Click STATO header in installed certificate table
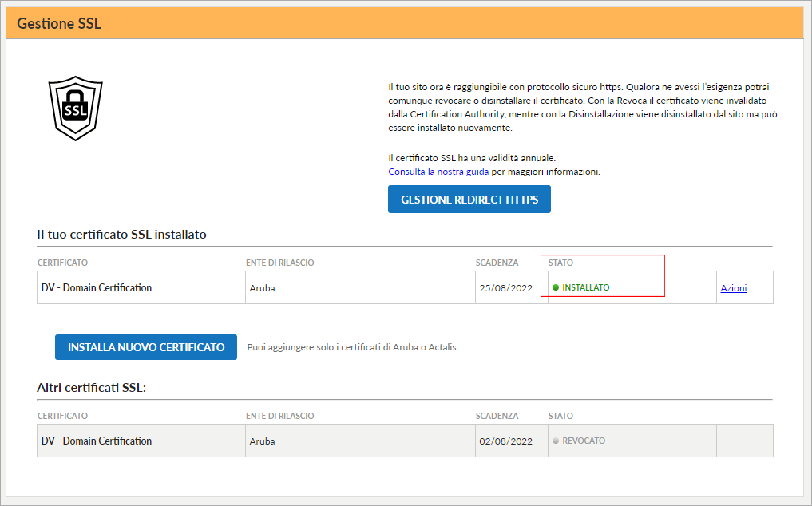812x506 pixels. [560, 263]
